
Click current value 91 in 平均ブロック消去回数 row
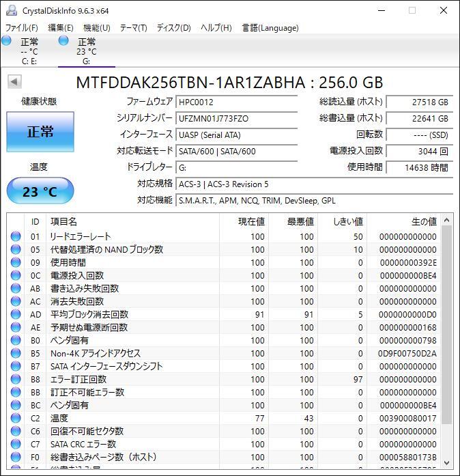(260, 315)
